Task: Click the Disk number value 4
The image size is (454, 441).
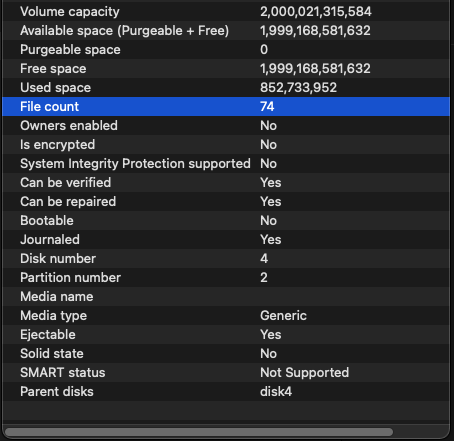Action: pyautogui.click(x=264, y=259)
